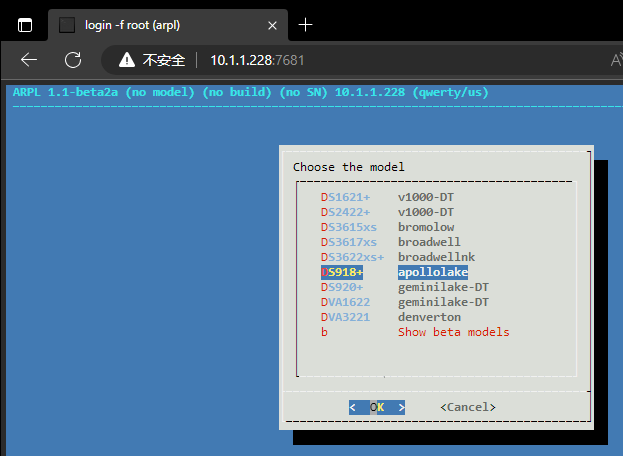Click the Choose the model title
Screen dimensions: 623x456
(349, 167)
